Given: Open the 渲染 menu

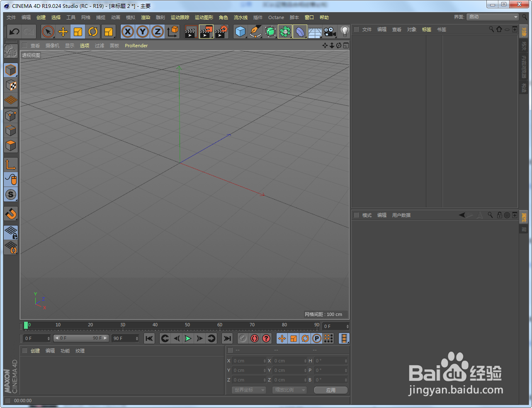Looking at the screenshot, I should (x=146, y=17).
